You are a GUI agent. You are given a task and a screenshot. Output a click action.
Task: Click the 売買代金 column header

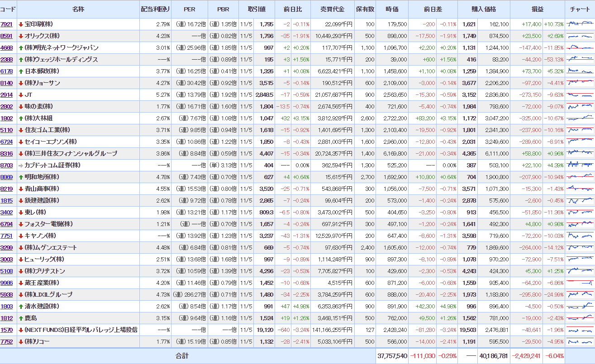pos(332,9)
